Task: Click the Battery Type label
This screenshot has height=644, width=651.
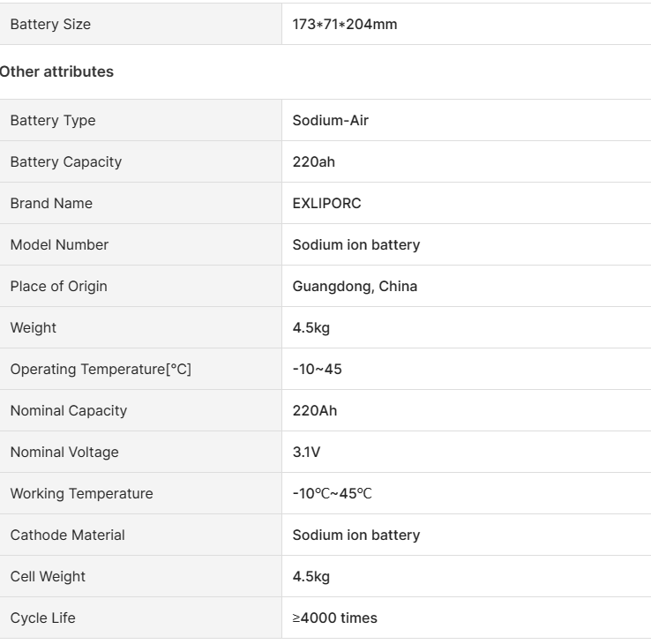Action: pos(53,120)
